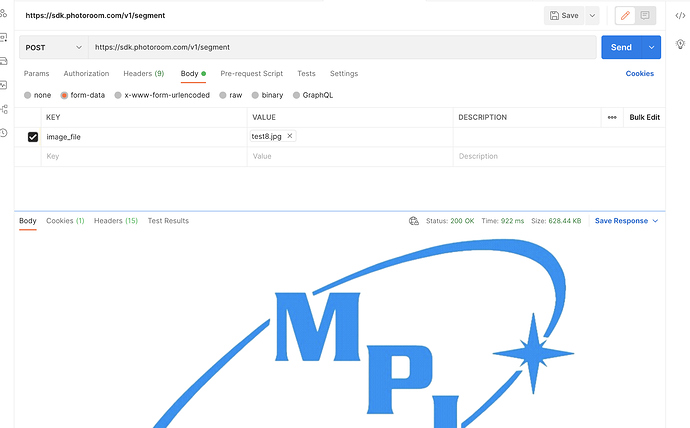The width and height of the screenshot is (690, 428).
Task: Click the request title text at top
Action: pyautogui.click(x=95, y=15)
